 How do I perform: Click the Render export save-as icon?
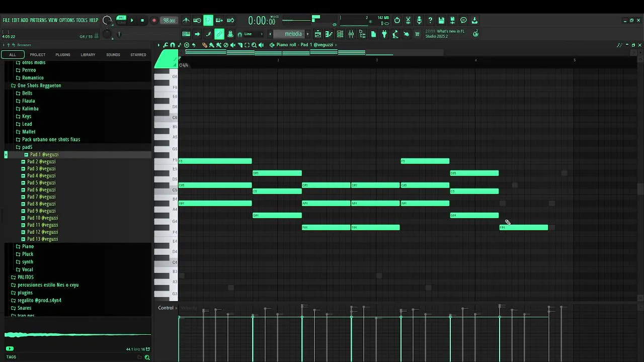pos(452,21)
